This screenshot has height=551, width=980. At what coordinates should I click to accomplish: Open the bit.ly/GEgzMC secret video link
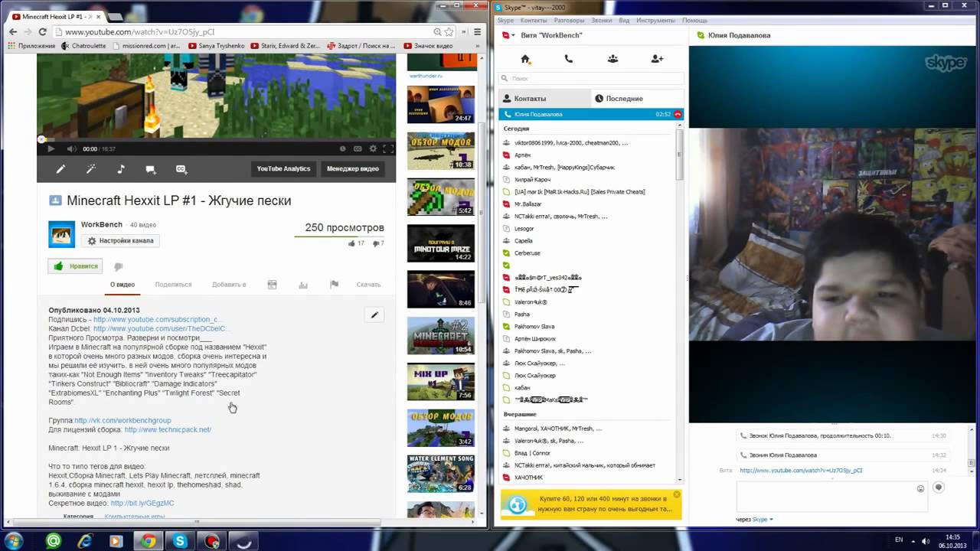coord(142,503)
